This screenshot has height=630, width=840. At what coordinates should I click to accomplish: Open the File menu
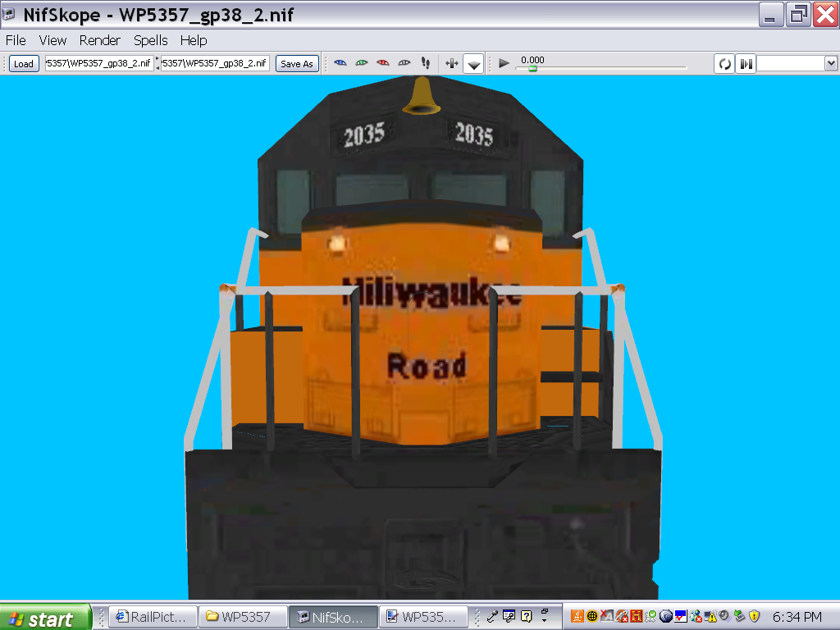(x=16, y=40)
